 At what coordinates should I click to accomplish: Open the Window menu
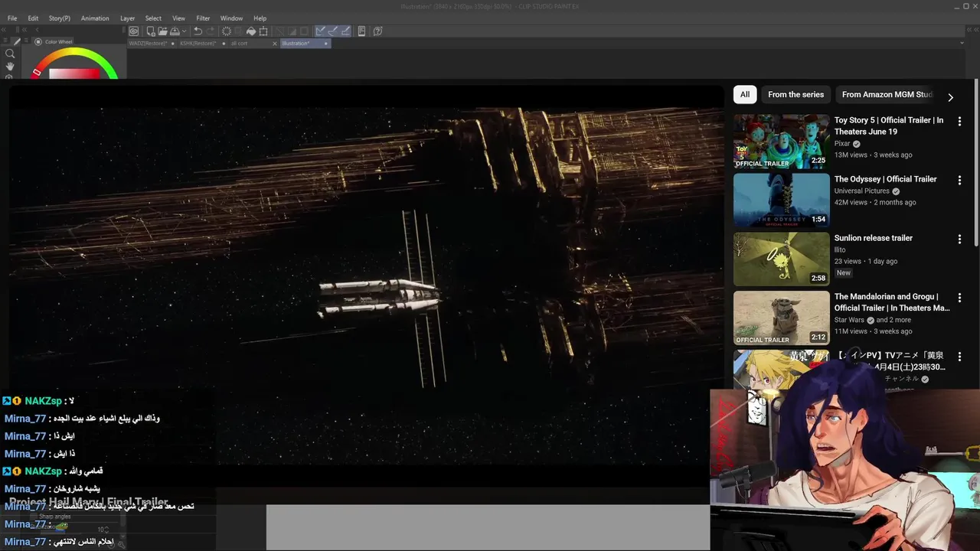click(x=231, y=18)
